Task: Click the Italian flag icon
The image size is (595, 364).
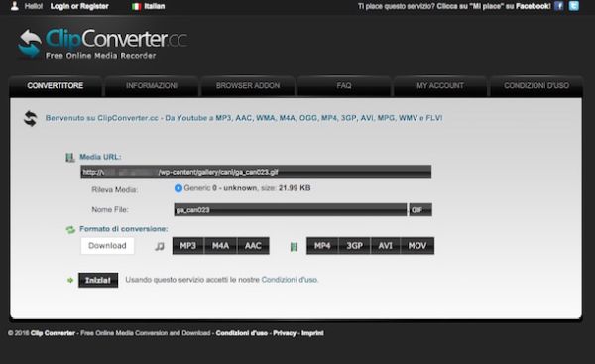Action: coord(137,7)
